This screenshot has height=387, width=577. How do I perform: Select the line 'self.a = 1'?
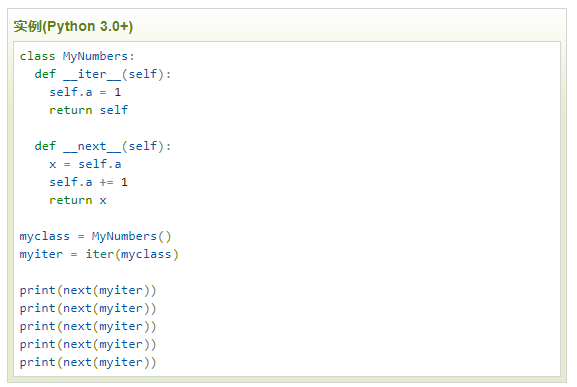[x=85, y=92]
